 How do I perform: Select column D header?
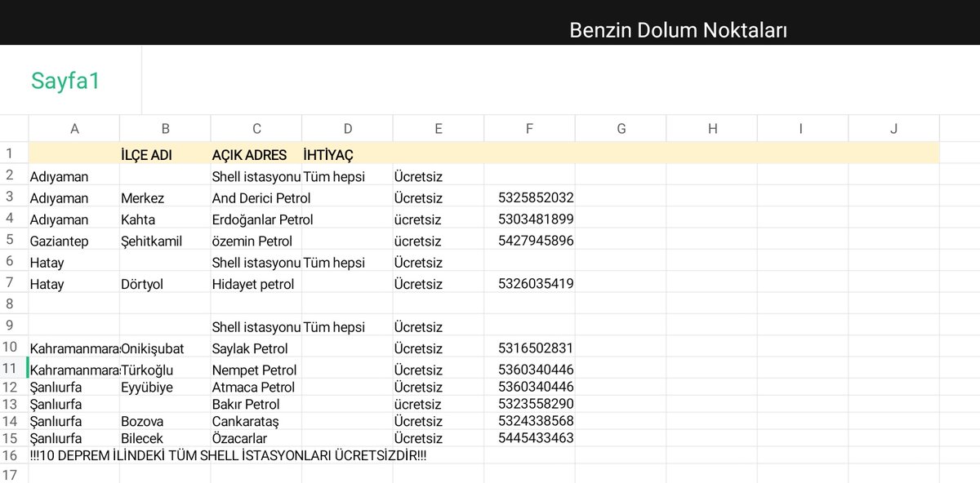click(x=347, y=128)
